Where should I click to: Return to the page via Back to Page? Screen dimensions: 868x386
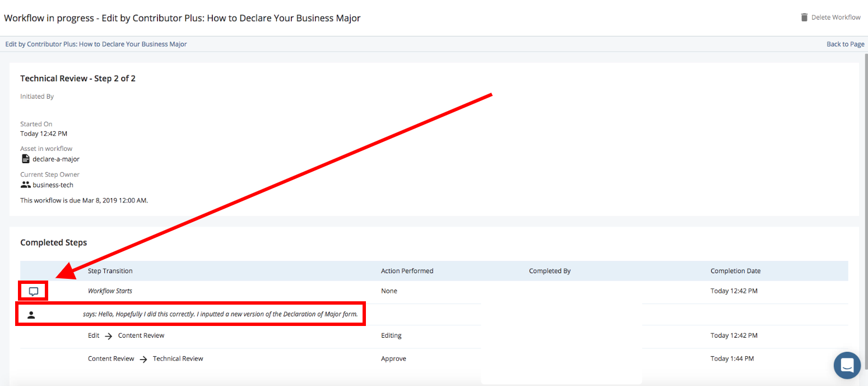[845, 44]
